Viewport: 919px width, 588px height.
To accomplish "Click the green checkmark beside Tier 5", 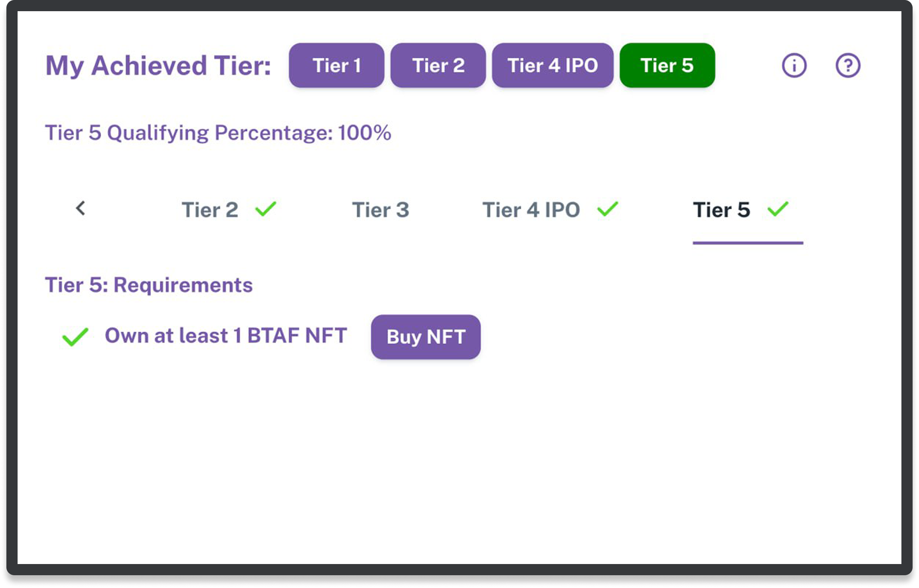I will point(777,209).
